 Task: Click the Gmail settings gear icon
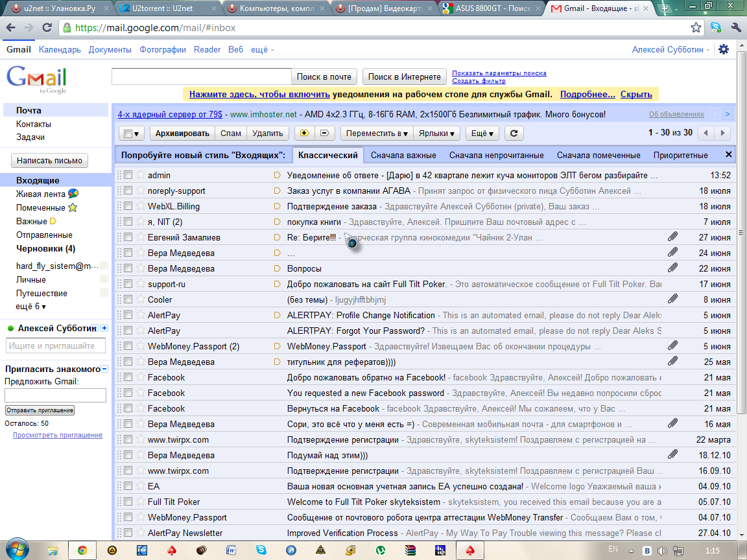pos(724,50)
